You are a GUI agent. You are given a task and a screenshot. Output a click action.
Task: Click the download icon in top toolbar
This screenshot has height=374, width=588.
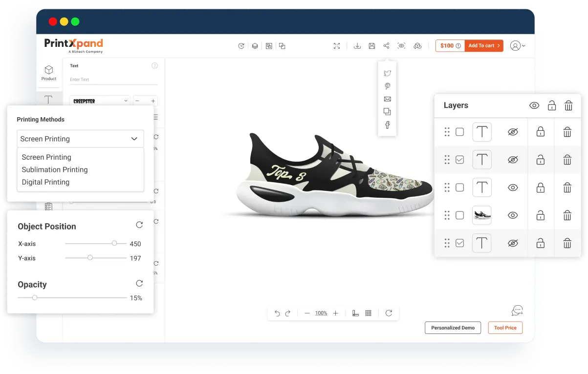tap(357, 46)
